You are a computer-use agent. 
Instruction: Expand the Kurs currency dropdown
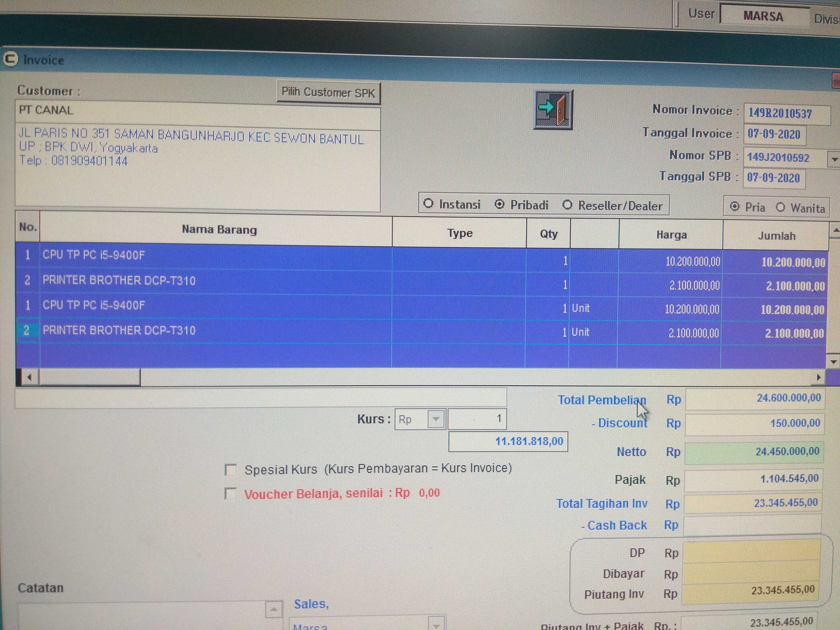[436, 419]
